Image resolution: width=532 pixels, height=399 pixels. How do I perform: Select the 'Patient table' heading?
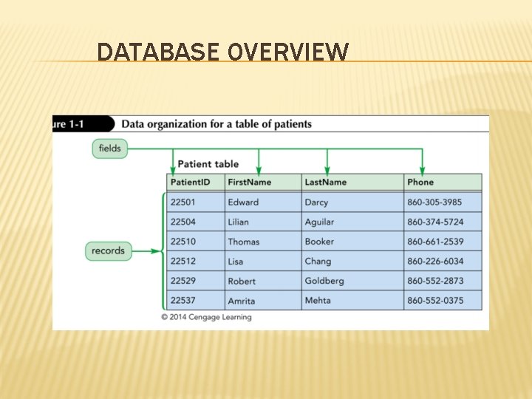tap(208, 164)
